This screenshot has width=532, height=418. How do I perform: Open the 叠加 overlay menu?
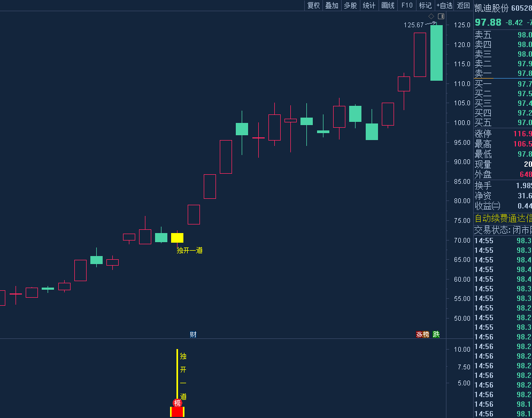(332, 5)
